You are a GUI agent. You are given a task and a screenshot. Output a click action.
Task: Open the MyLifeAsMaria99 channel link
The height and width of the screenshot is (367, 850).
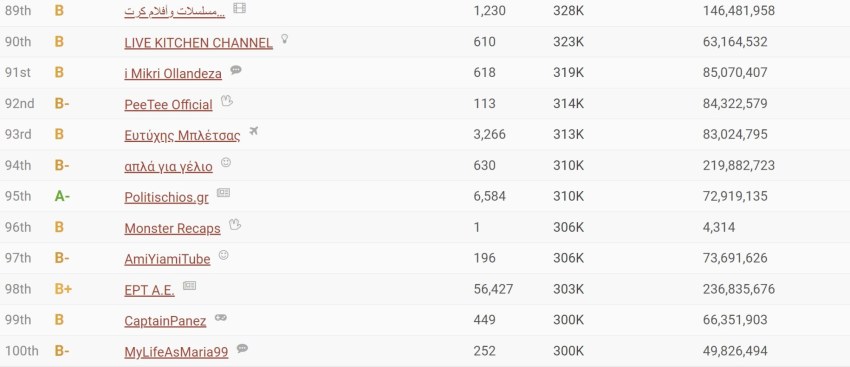point(176,352)
